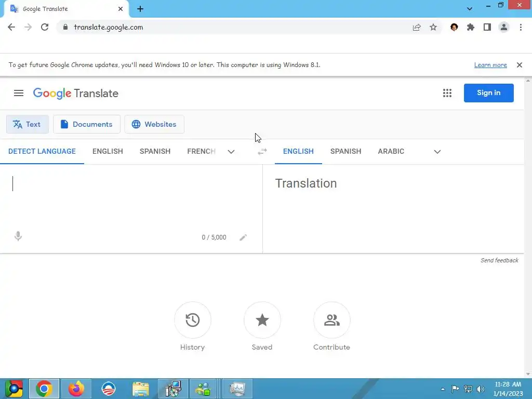Click the address bar URL
This screenshot has height=399, width=532.
click(x=109, y=27)
